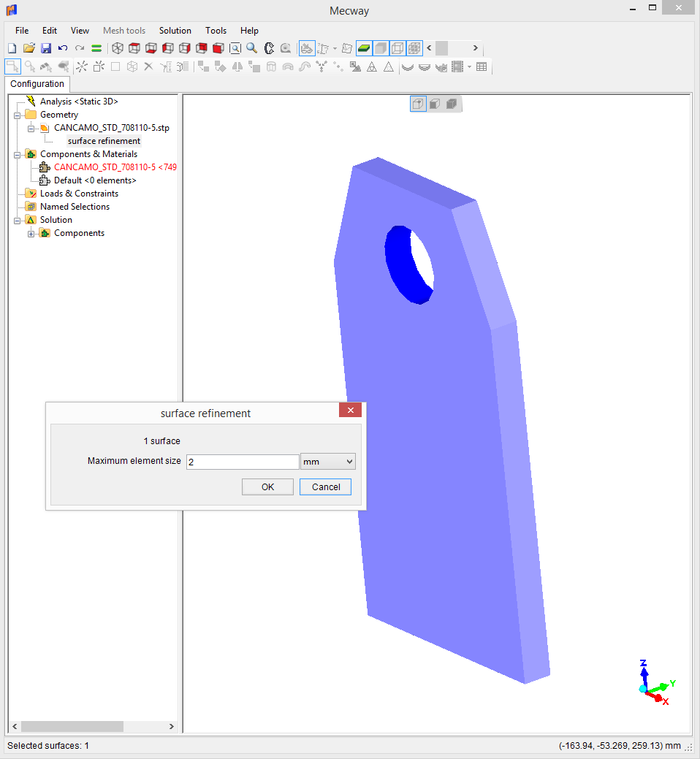Click the XYZ axis triad in viewport

click(655, 682)
